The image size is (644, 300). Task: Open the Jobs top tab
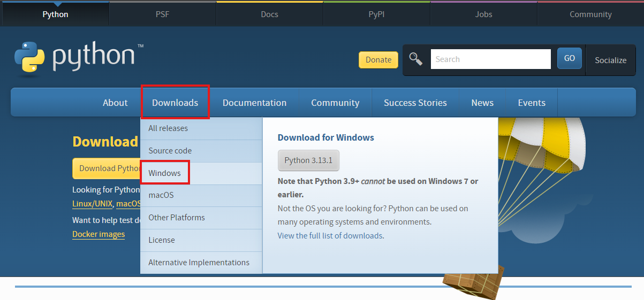483,14
